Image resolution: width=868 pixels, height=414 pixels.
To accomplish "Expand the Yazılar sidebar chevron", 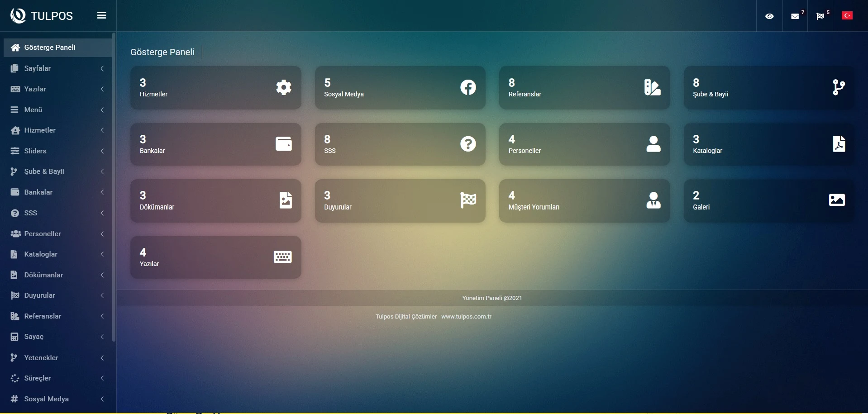I will click(x=102, y=89).
